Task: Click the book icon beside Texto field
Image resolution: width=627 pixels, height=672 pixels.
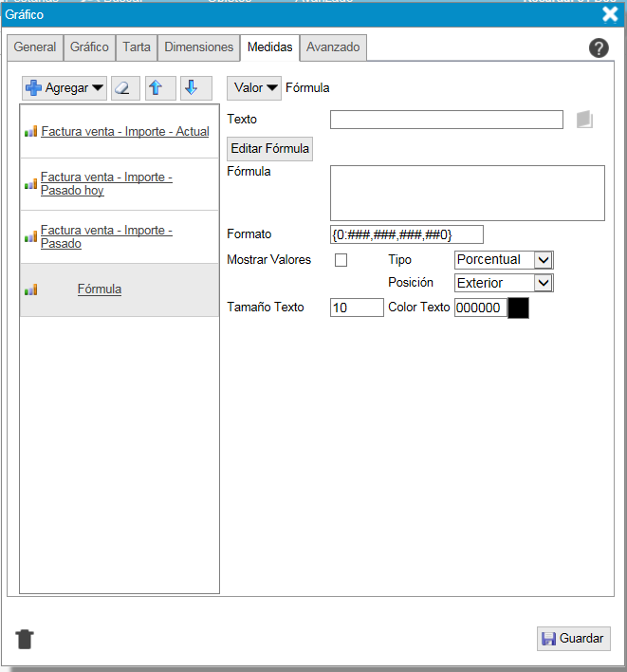Action: 584,120
